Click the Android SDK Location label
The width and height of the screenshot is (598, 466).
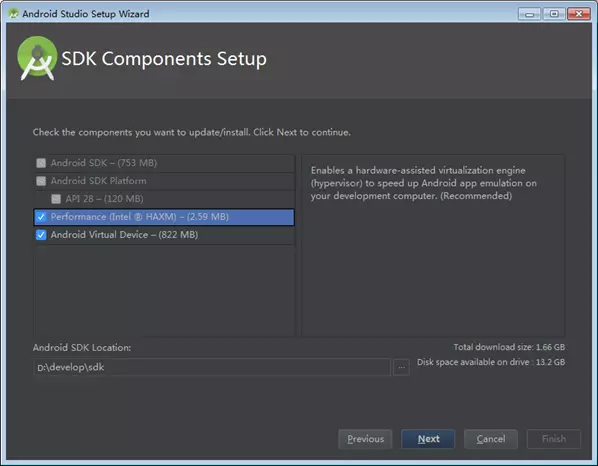[82, 347]
